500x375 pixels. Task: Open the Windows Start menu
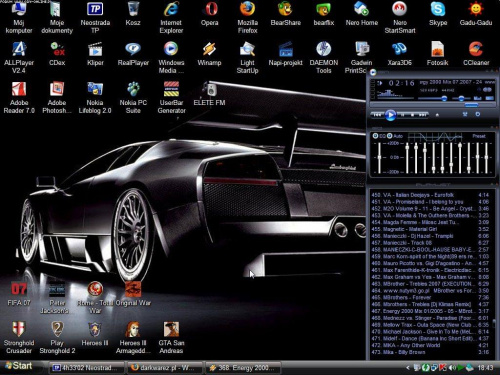pyautogui.click(x=19, y=366)
